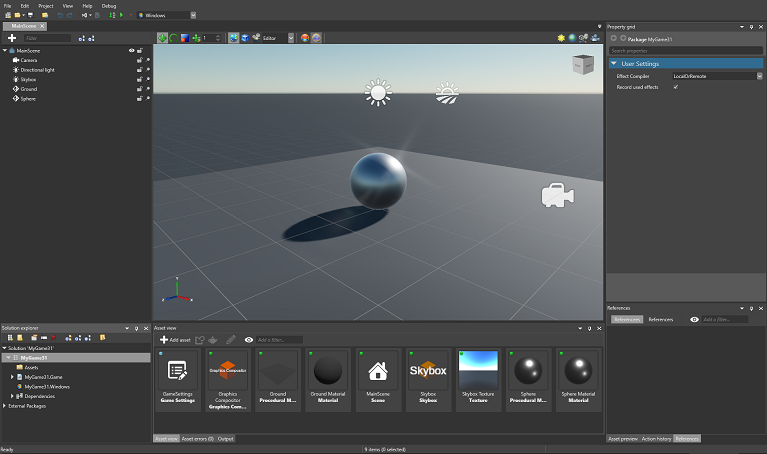Run the project with green play button
The height and width of the screenshot is (454, 767).
121,15
